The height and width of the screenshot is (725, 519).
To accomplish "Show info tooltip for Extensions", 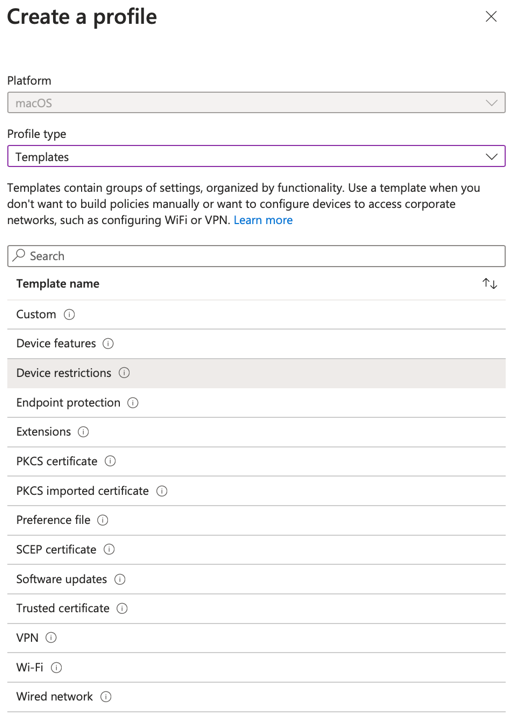I will [x=83, y=432].
